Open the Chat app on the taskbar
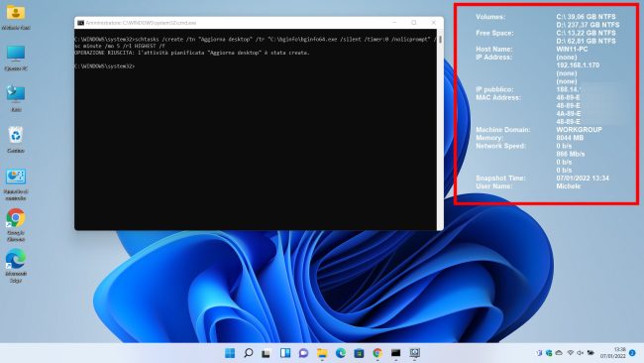The image size is (644, 363). tap(303, 353)
